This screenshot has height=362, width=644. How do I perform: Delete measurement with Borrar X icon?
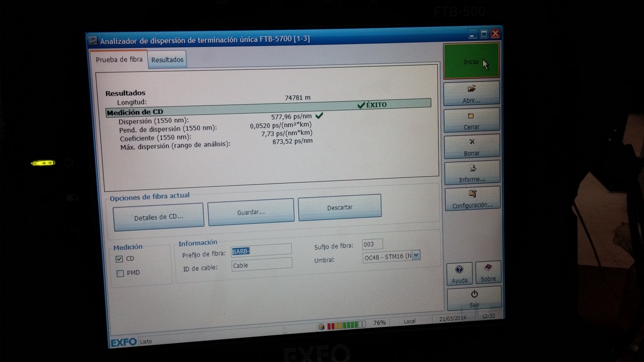pyautogui.click(x=471, y=142)
